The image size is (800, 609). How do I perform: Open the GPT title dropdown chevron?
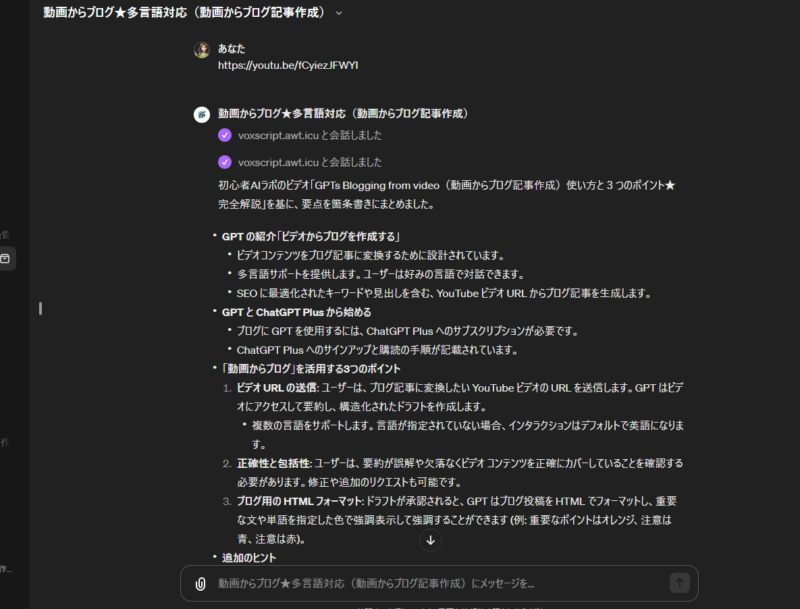(x=339, y=13)
